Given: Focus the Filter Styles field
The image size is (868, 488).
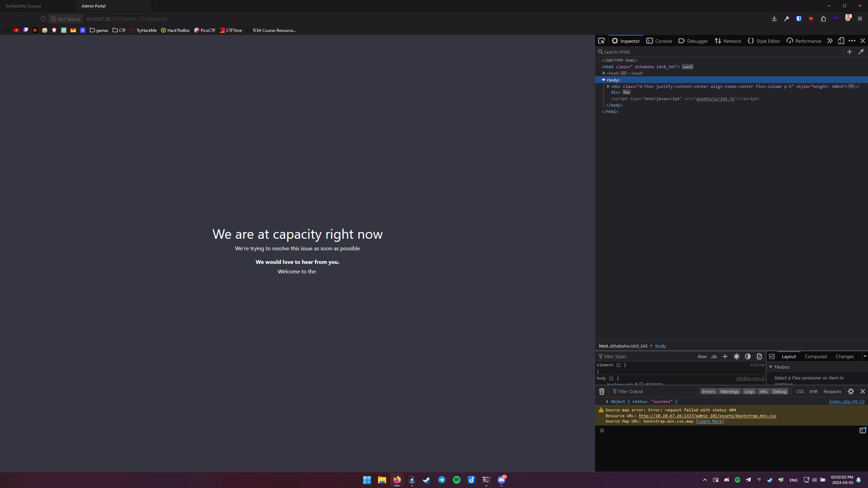Looking at the screenshot, I should (645, 356).
